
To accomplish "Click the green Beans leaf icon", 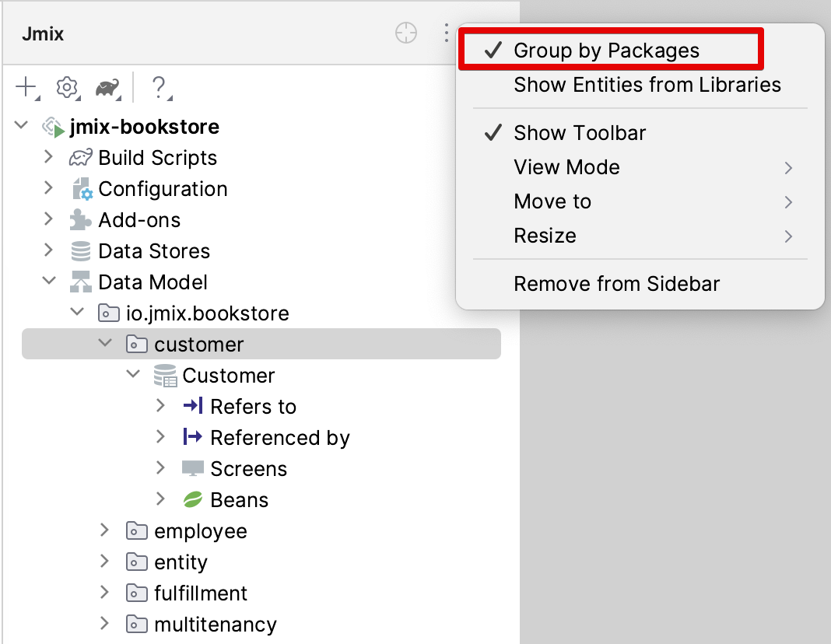I will pos(193,499).
